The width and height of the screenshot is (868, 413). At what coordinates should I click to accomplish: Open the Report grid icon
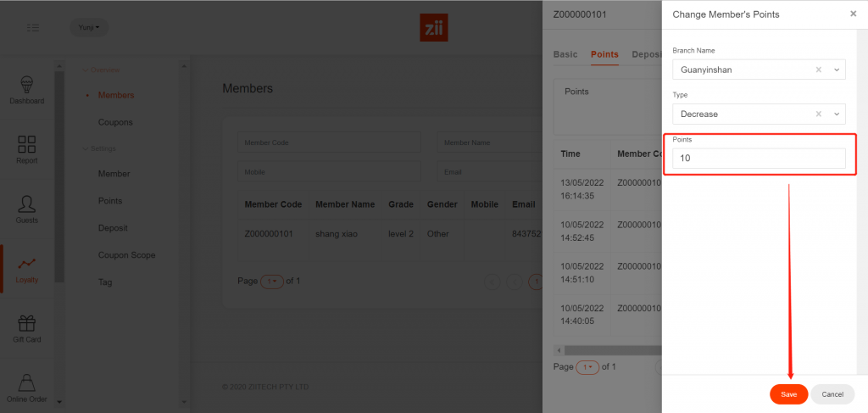click(26, 145)
